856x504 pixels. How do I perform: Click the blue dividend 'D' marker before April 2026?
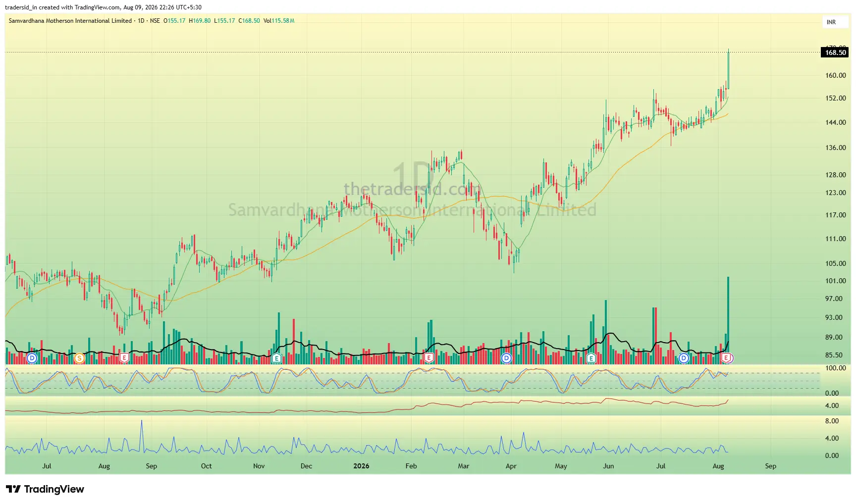coord(506,357)
